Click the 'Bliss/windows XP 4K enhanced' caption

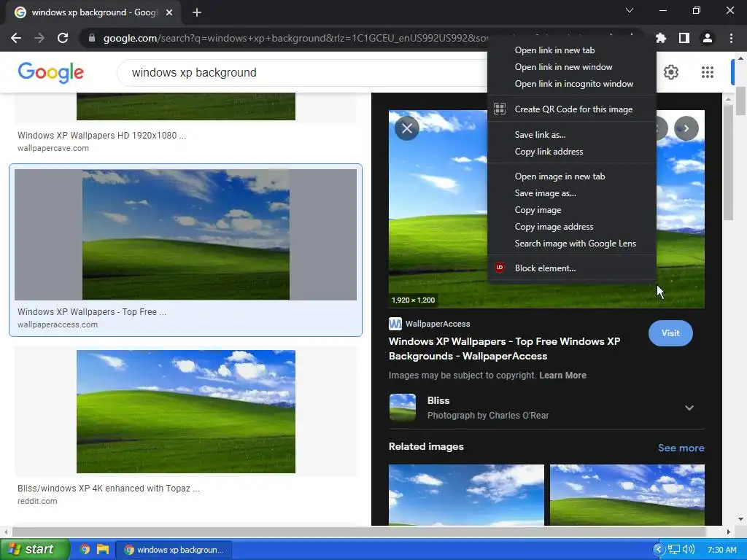click(x=109, y=489)
